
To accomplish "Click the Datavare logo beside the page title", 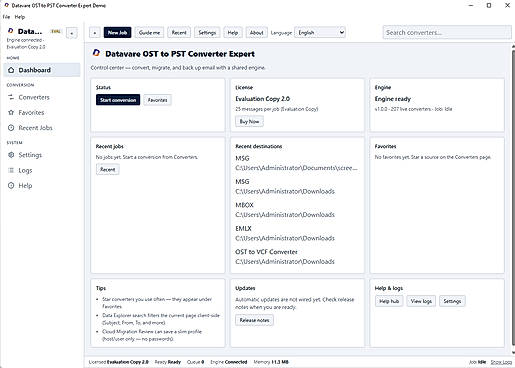I will (x=96, y=53).
